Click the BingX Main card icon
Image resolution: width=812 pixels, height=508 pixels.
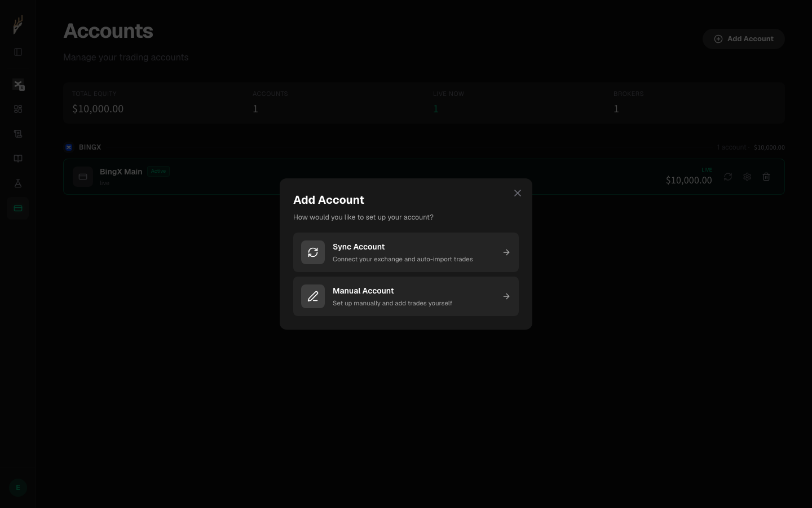[83, 177]
